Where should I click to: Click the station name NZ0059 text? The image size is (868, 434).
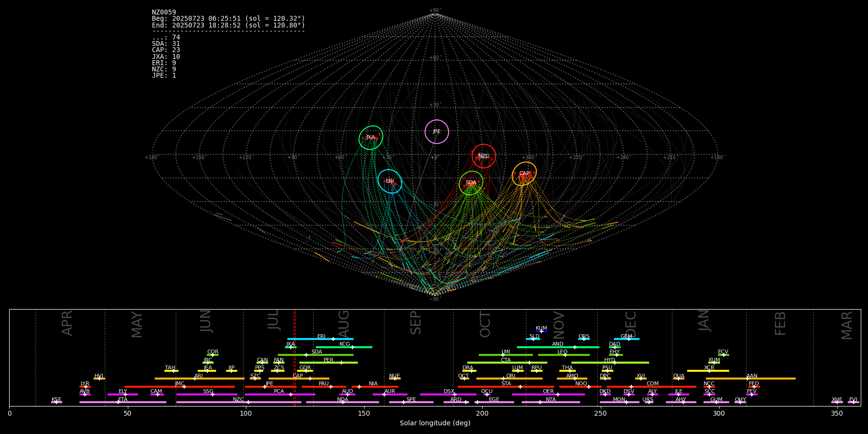pyautogui.click(x=164, y=13)
